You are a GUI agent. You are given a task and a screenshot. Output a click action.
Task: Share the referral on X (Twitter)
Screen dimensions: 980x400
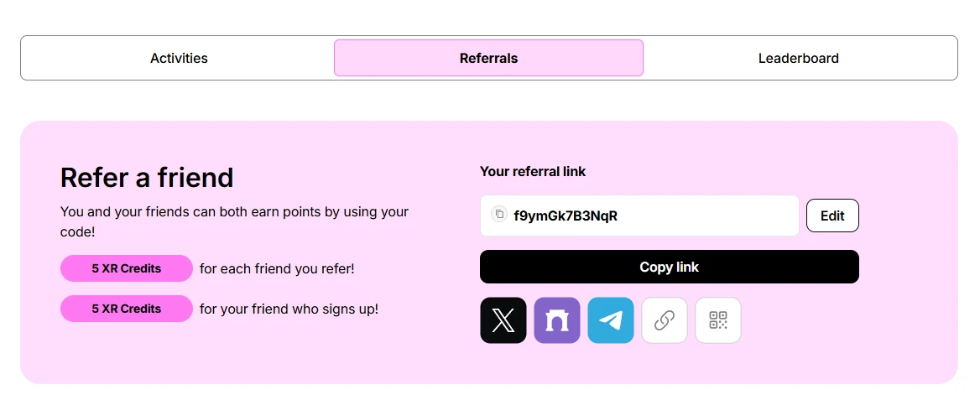503,320
